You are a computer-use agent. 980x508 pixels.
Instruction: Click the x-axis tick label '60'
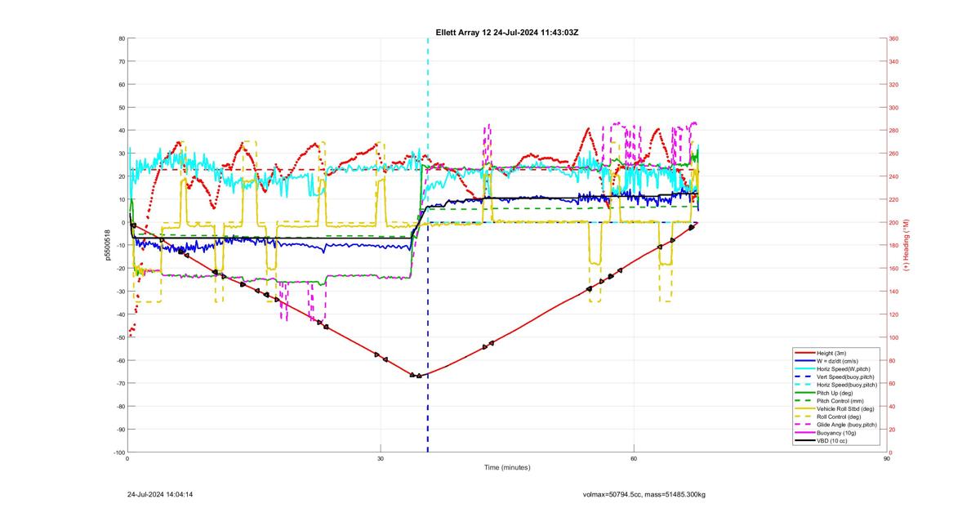634,458
